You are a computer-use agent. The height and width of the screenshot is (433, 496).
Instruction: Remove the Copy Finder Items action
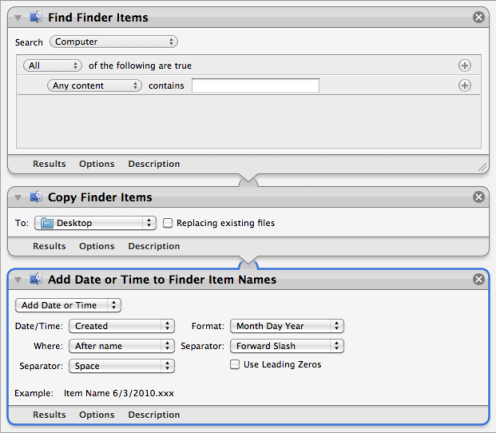pos(479,197)
